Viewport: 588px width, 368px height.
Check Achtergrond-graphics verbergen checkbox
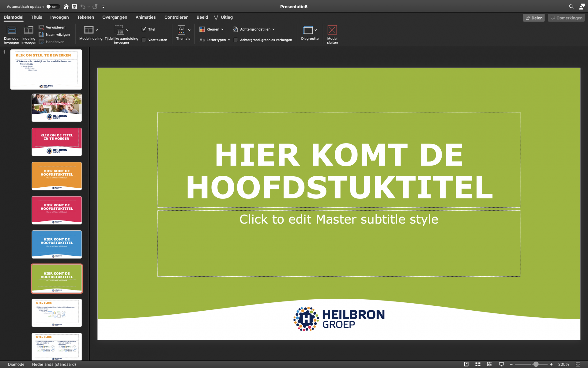coord(236,40)
